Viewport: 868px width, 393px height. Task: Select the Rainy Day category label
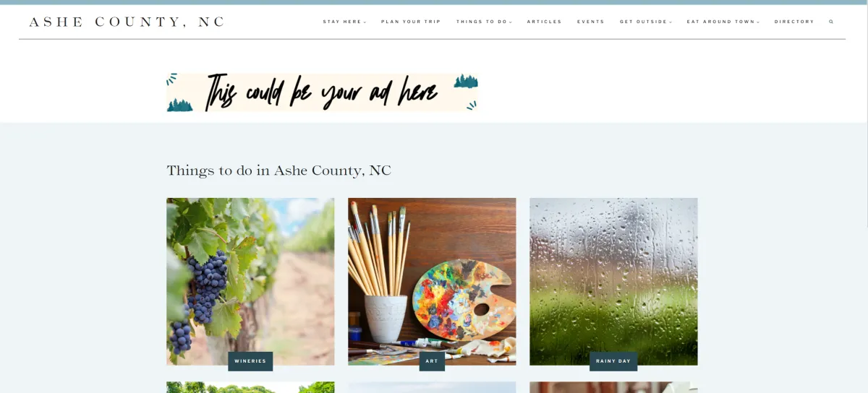click(x=613, y=361)
